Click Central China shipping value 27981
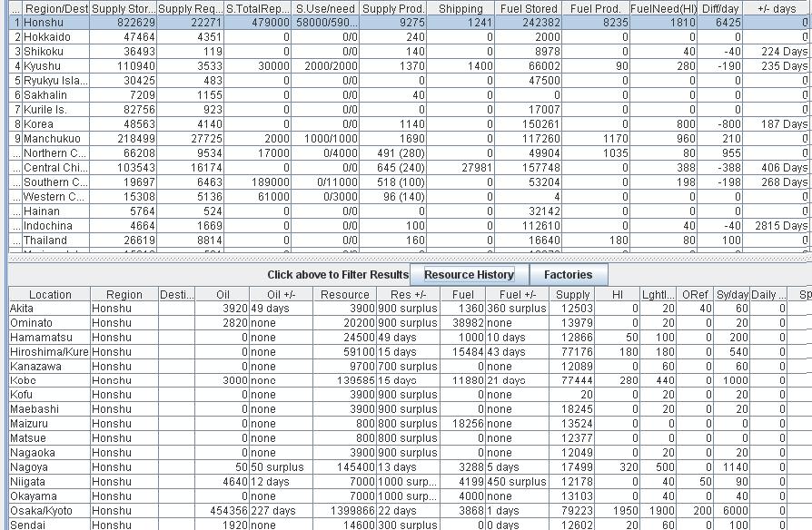The height and width of the screenshot is (530, 812). tap(460, 167)
